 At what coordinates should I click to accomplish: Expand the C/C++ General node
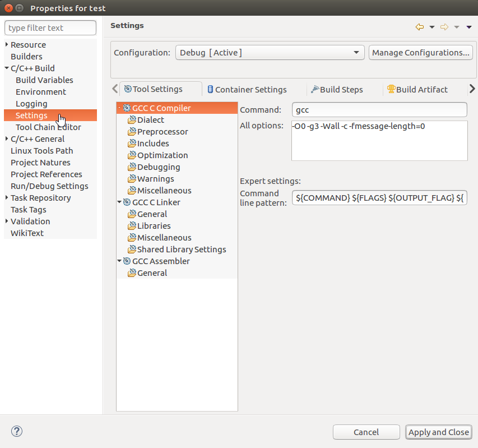click(x=7, y=138)
